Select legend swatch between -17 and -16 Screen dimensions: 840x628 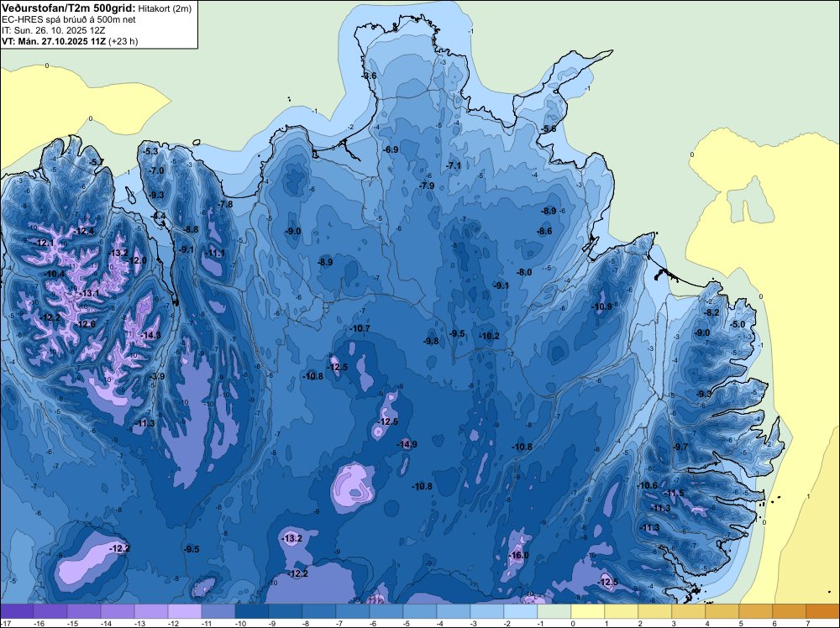(x=17, y=611)
